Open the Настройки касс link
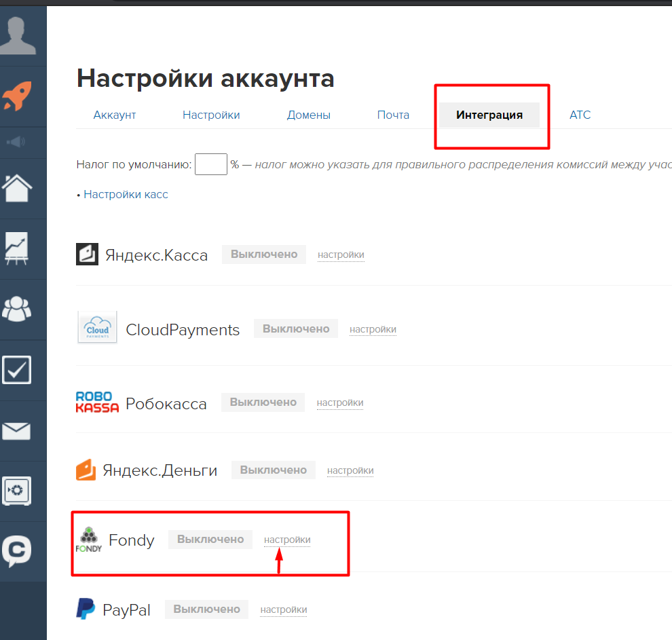672x640 pixels. tap(126, 195)
